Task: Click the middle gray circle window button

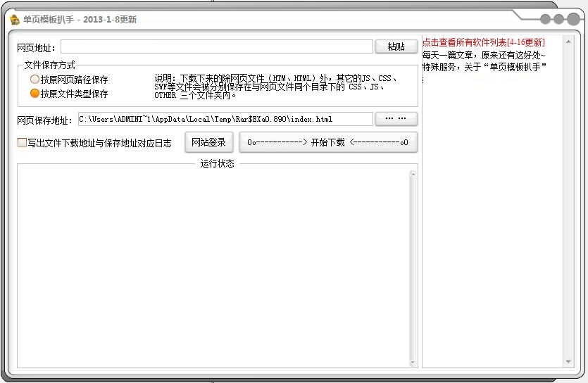Action: (558, 19)
